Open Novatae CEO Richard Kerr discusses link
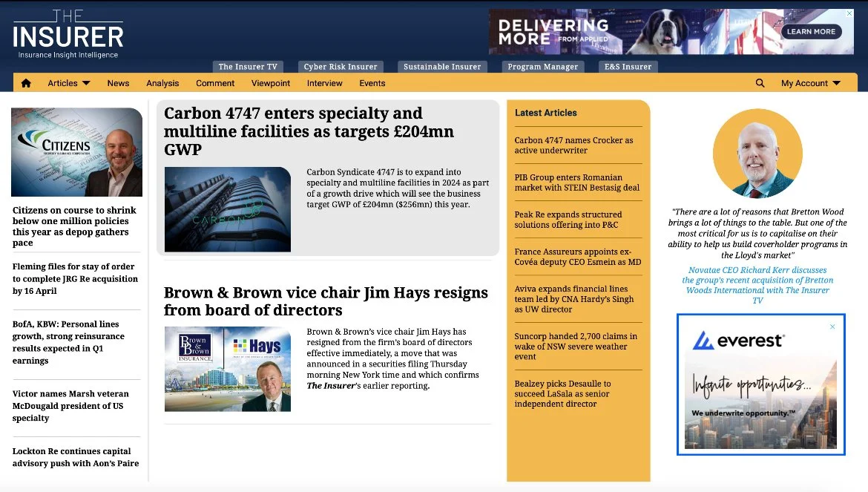 coord(757,285)
